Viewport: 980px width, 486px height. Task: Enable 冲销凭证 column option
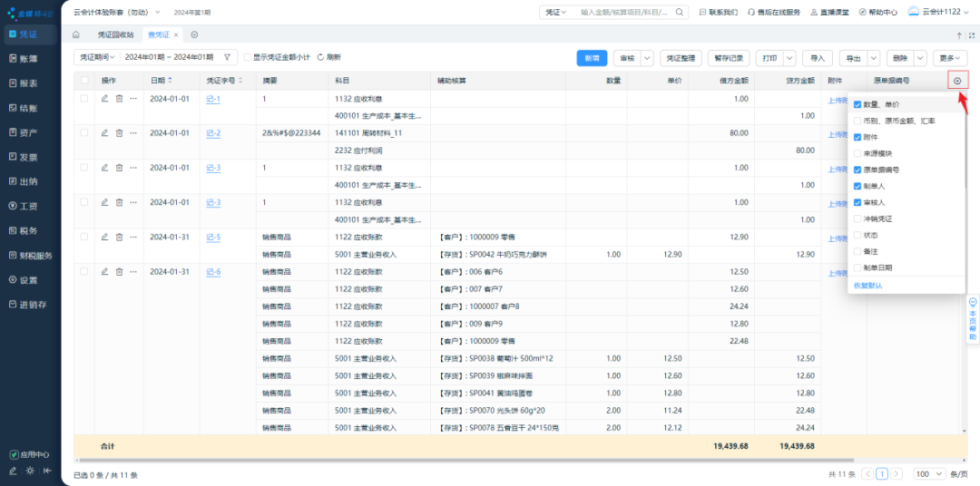coord(857,219)
